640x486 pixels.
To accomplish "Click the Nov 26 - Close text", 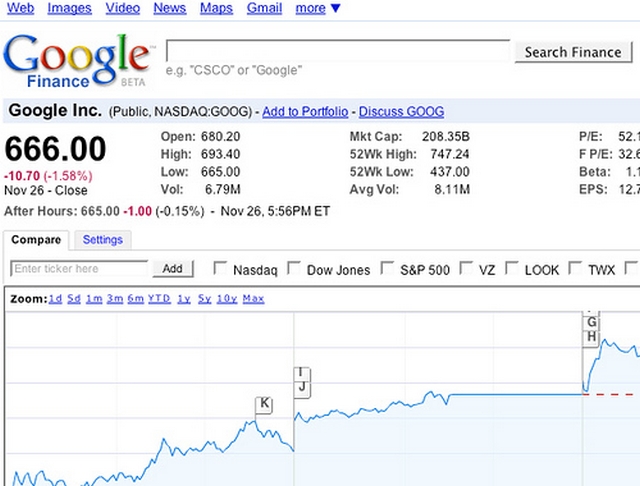I will tap(46, 191).
